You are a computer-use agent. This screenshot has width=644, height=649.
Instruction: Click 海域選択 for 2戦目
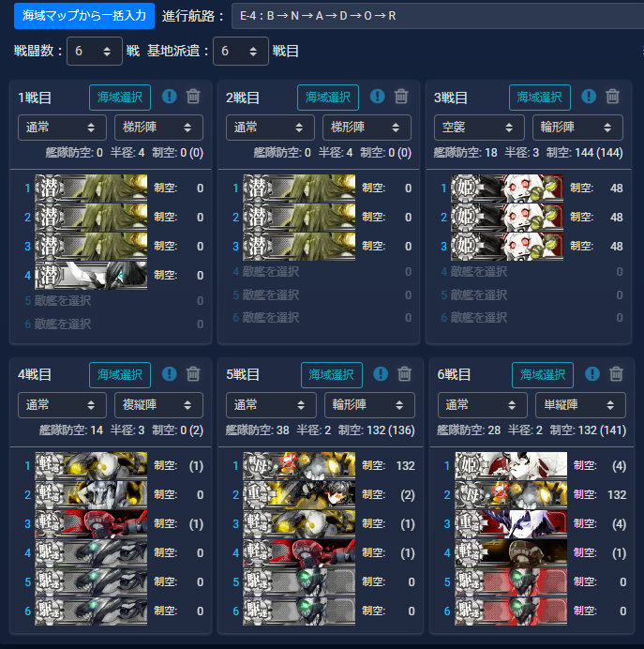tap(328, 98)
